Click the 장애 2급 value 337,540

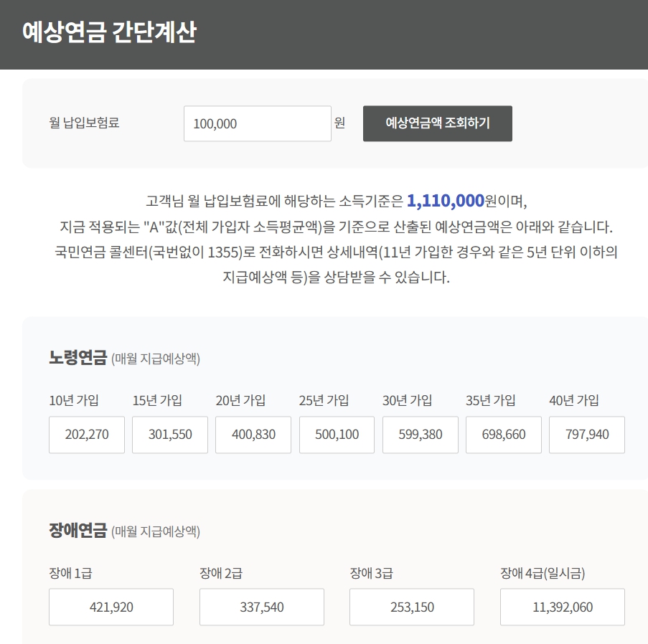262,607
